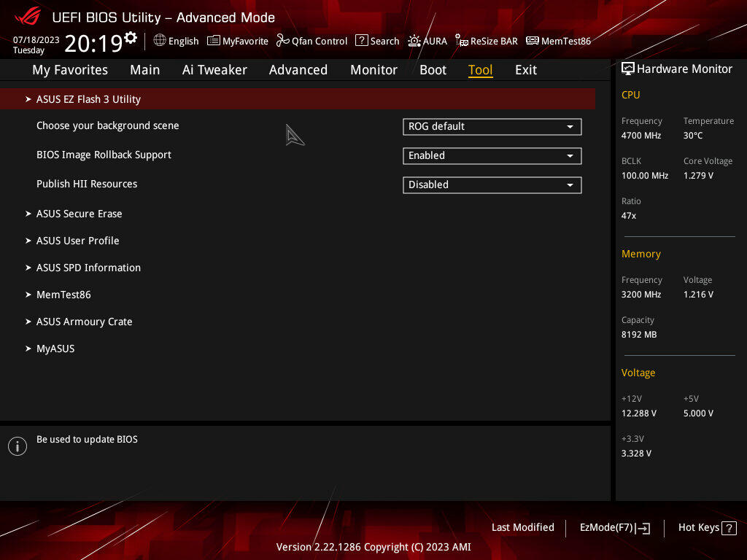Screen dimensions: 747x560
Task: Click Memory voltage value 1.216 V
Action: tap(698, 295)
